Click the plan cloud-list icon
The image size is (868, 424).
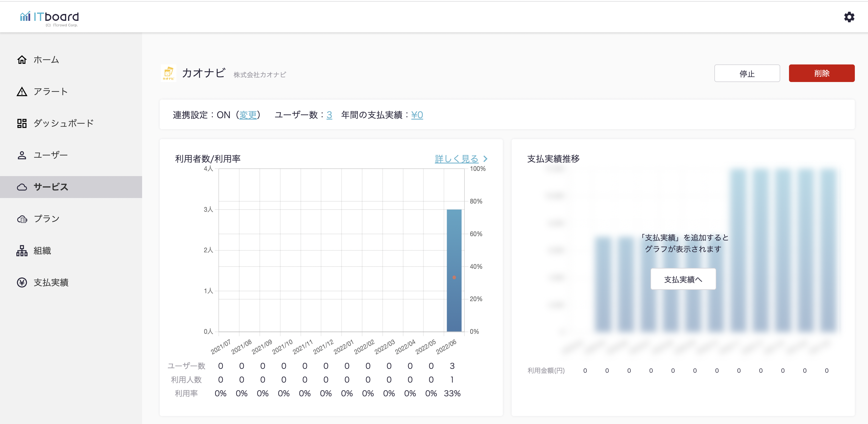22,219
